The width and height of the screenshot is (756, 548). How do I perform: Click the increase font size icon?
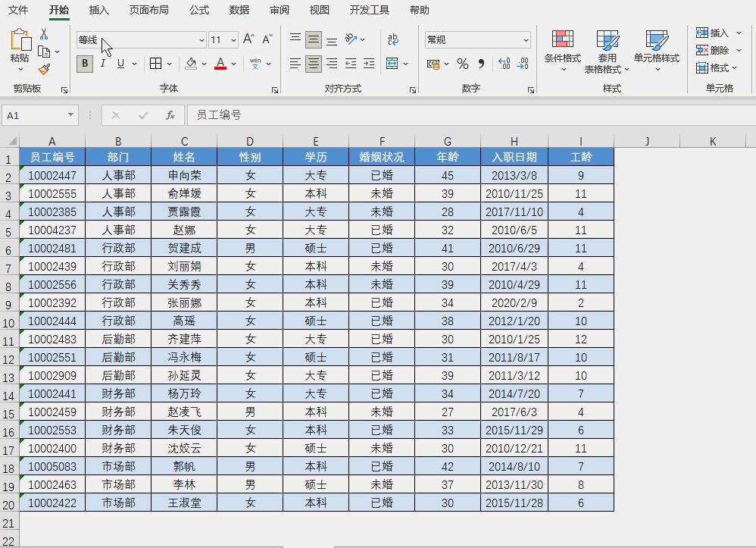pos(247,39)
